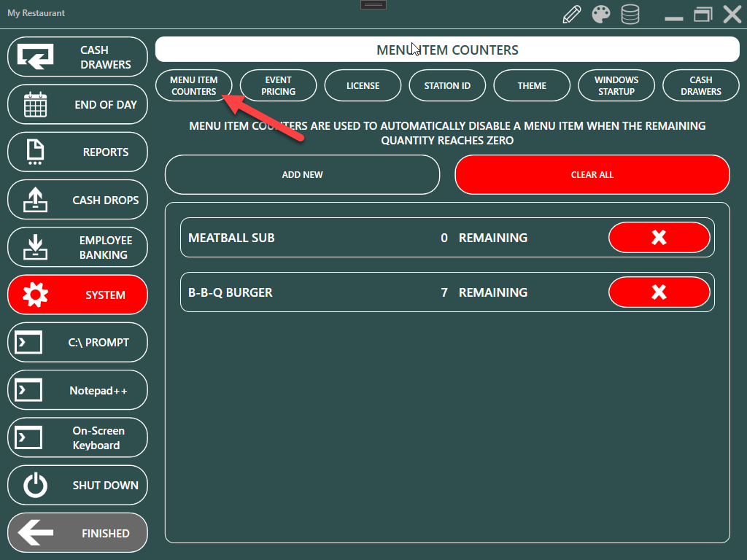Open Cash Drops from the sidebar

[x=77, y=200]
